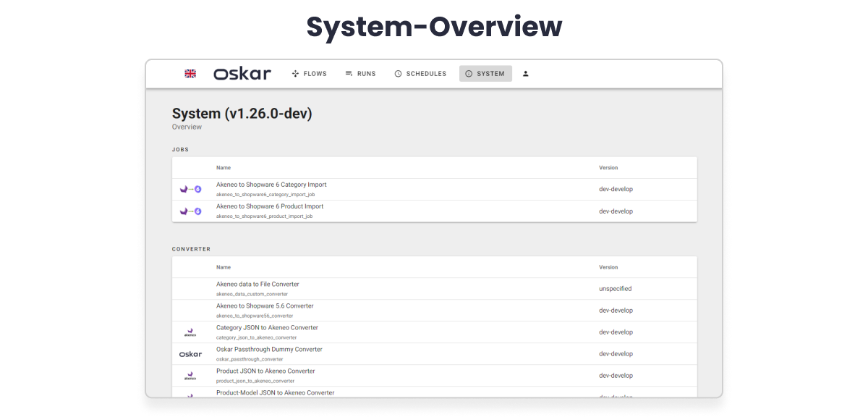Select 'Product JSON to Akeneo Converter' row

pyautogui.click(x=435, y=376)
